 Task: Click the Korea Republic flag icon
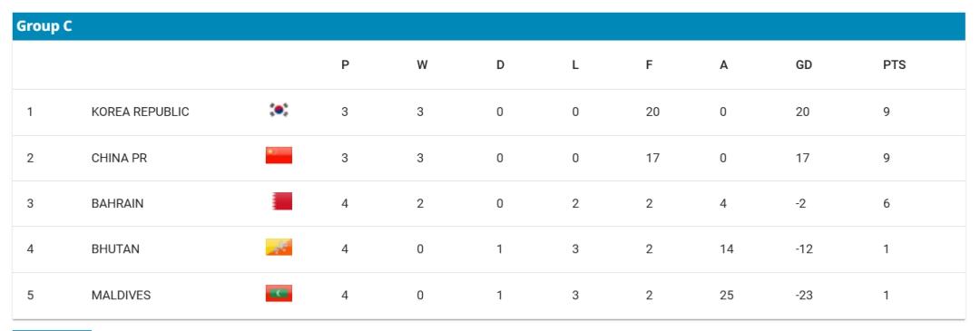click(x=279, y=110)
